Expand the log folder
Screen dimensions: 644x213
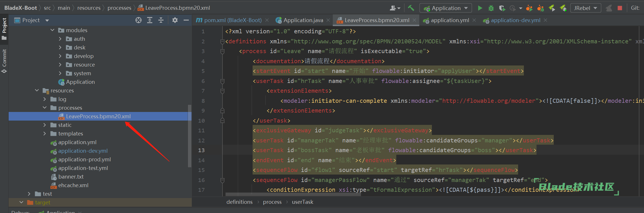[x=45, y=99]
